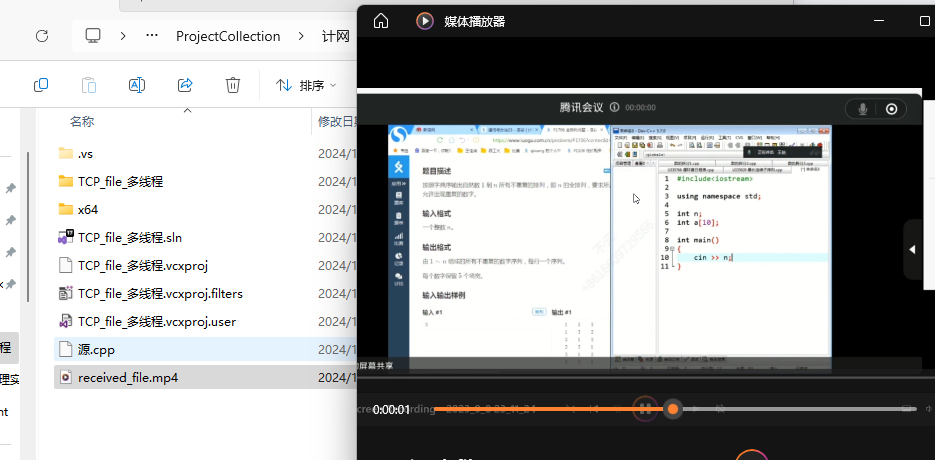Maximize the media player window
935x460 pixels.
925,21
